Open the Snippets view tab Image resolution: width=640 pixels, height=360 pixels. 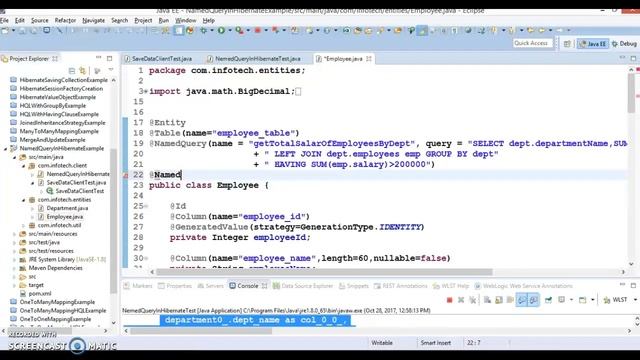353,286
